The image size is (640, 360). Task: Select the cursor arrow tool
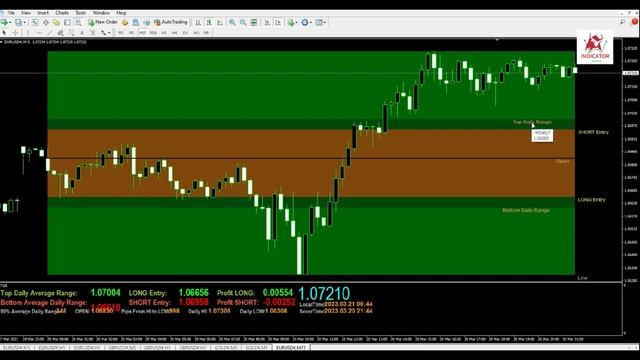4,33
